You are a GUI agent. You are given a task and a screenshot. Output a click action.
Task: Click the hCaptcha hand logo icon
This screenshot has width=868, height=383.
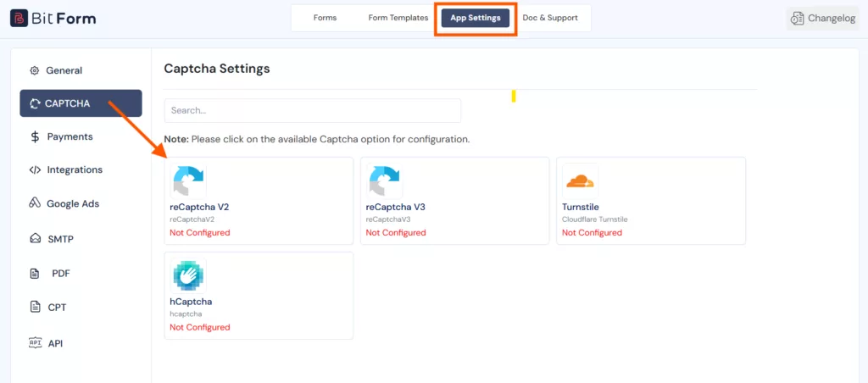tap(188, 275)
